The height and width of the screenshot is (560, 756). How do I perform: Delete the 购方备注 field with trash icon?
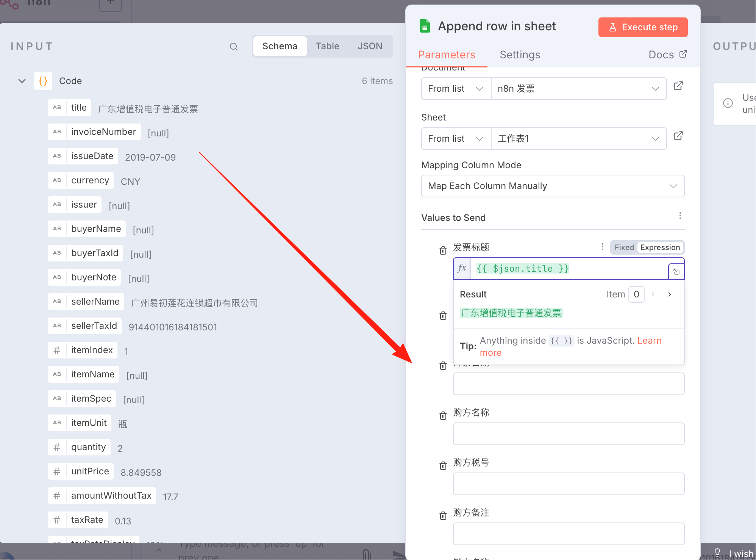443,516
